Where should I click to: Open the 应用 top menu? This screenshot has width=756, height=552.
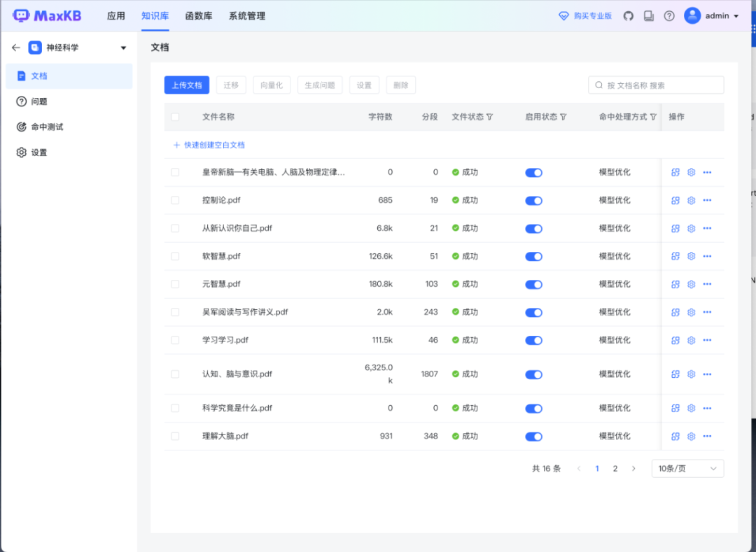116,16
